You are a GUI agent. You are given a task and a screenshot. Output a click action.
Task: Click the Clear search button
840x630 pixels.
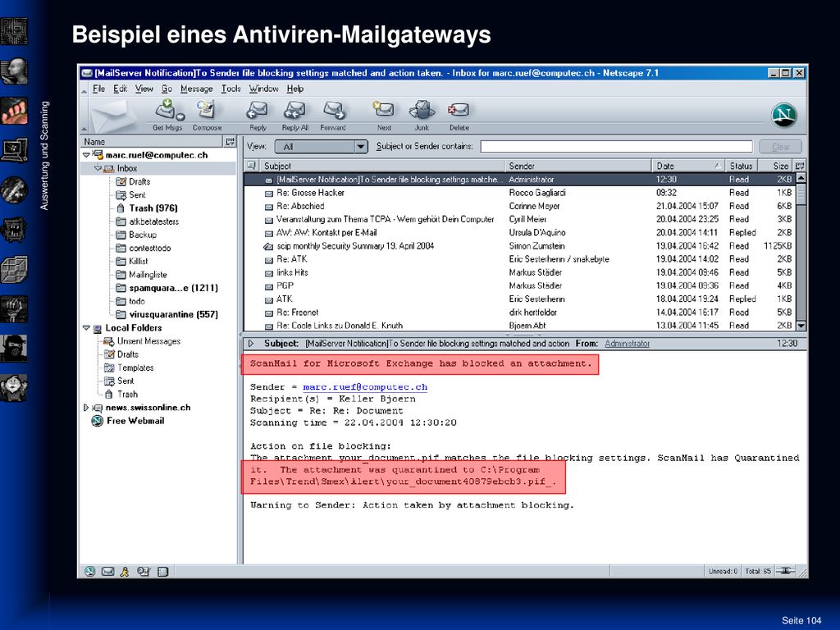pyautogui.click(x=781, y=146)
